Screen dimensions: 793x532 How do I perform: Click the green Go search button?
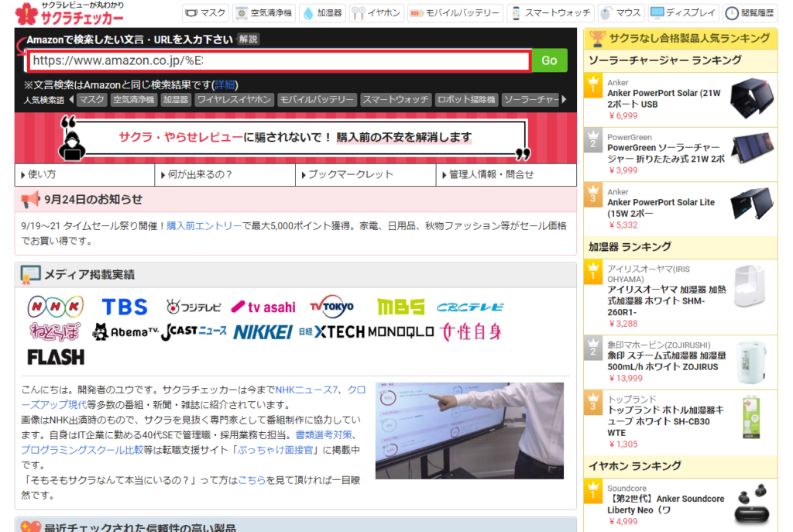click(549, 60)
